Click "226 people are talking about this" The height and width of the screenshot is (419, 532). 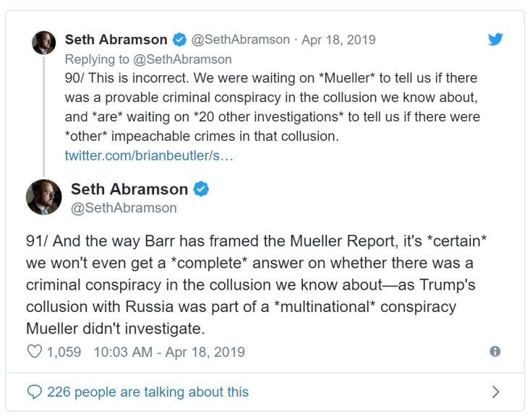147,392
